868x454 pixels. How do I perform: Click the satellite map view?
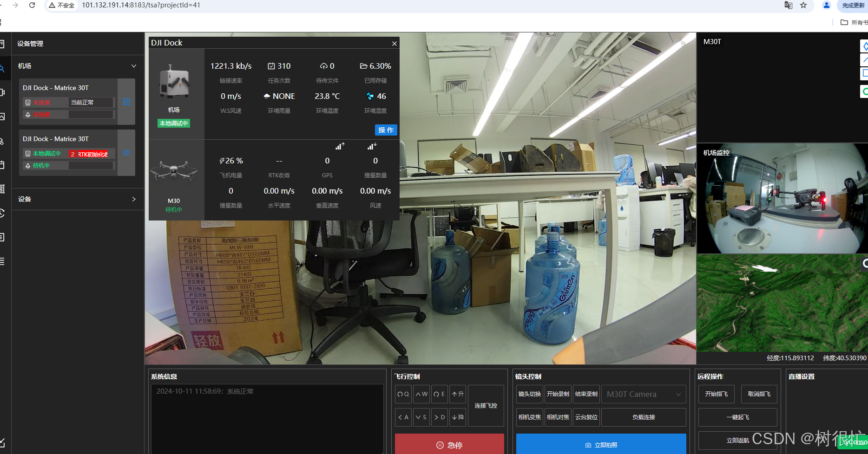pyautogui.click(x=782, y=303)
